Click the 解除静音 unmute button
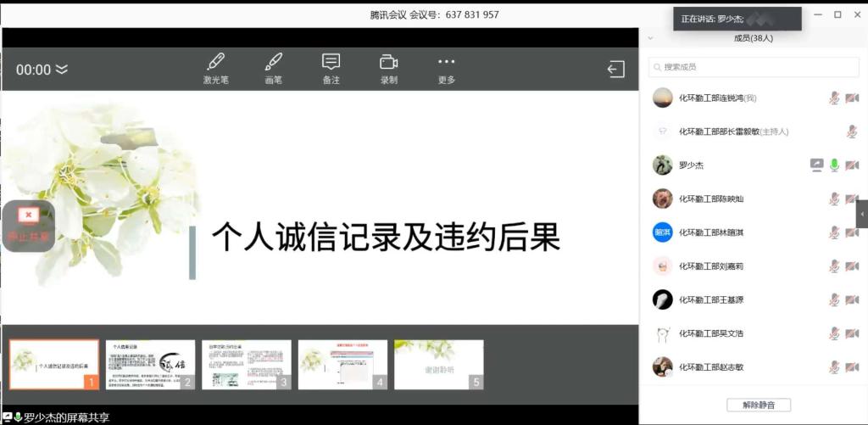868x425 pixels. point(758,405)
